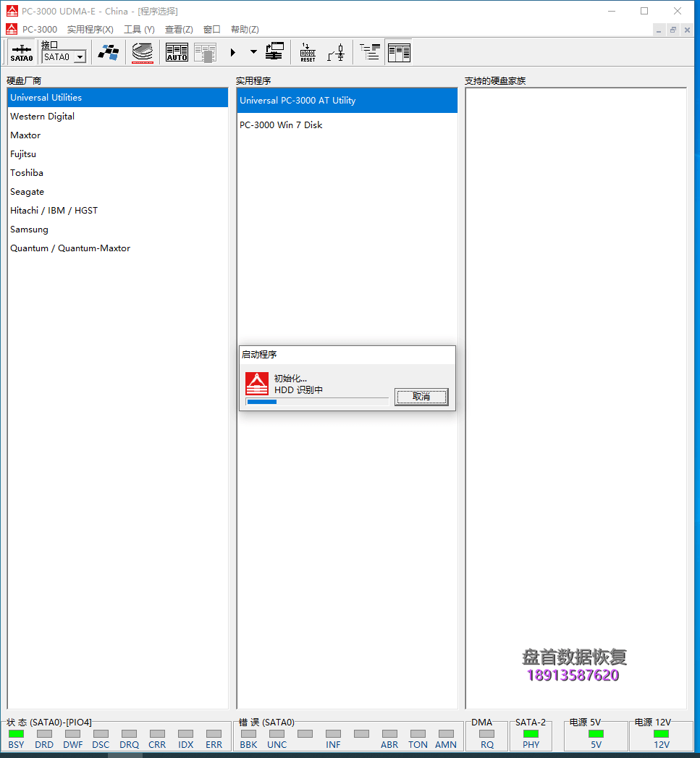
Task: Click the column panel layout icon
Action: coord(399,52)
